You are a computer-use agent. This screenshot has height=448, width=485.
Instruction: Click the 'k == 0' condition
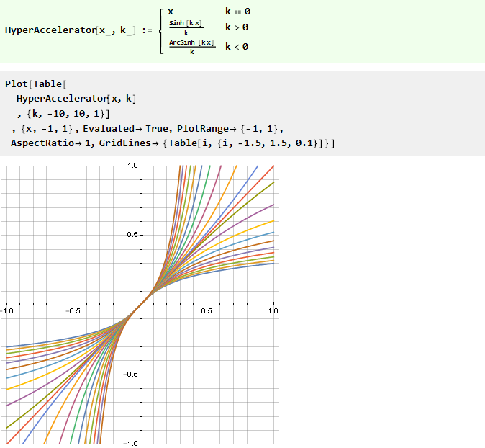tap(237, 12)
